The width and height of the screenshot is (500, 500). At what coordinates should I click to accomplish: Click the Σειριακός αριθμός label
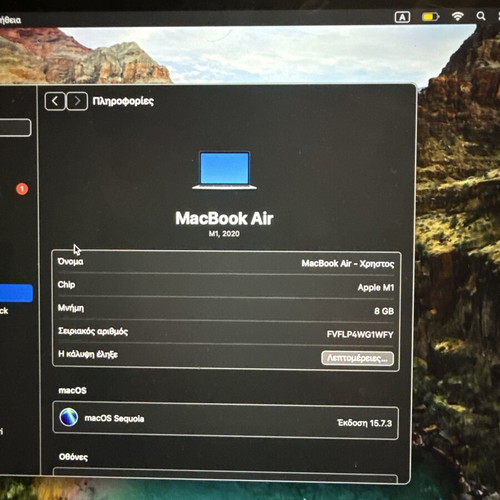click(x=93, y=331)
